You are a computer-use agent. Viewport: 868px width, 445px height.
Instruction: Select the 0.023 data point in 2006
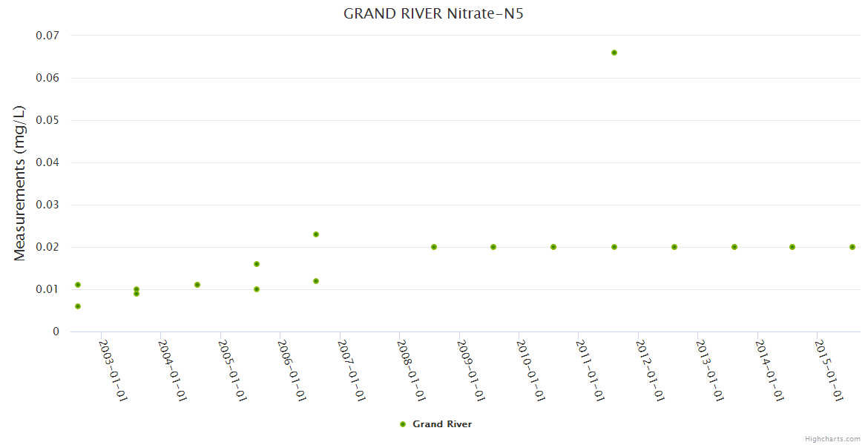[x=316, y=234]
